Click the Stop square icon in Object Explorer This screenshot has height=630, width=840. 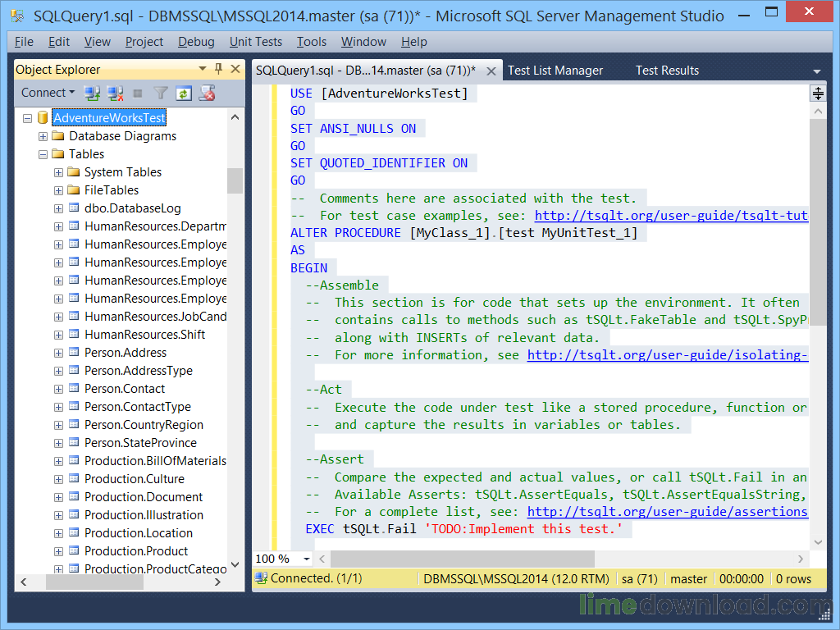coord(138,94)
